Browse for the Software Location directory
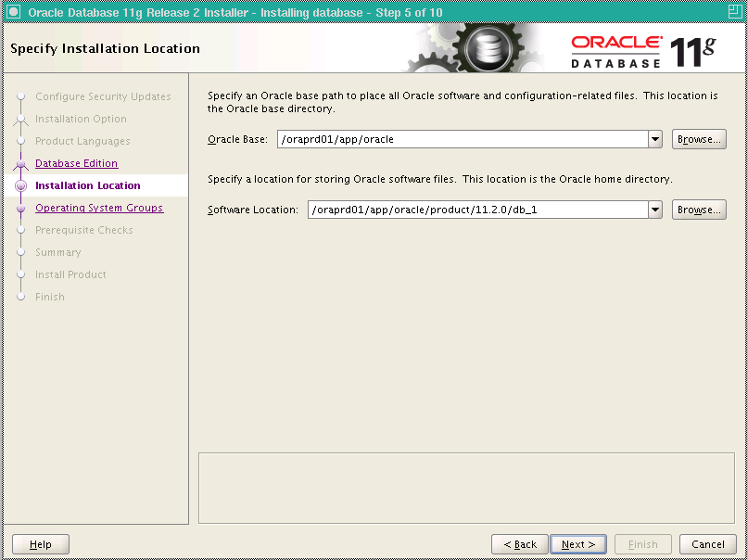Viewport: 748px width, 560px height. [x=699, y=210]
